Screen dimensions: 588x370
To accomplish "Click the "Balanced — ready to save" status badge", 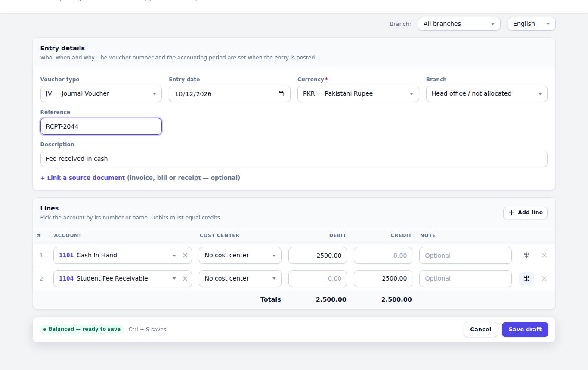I will click(82, 329).
